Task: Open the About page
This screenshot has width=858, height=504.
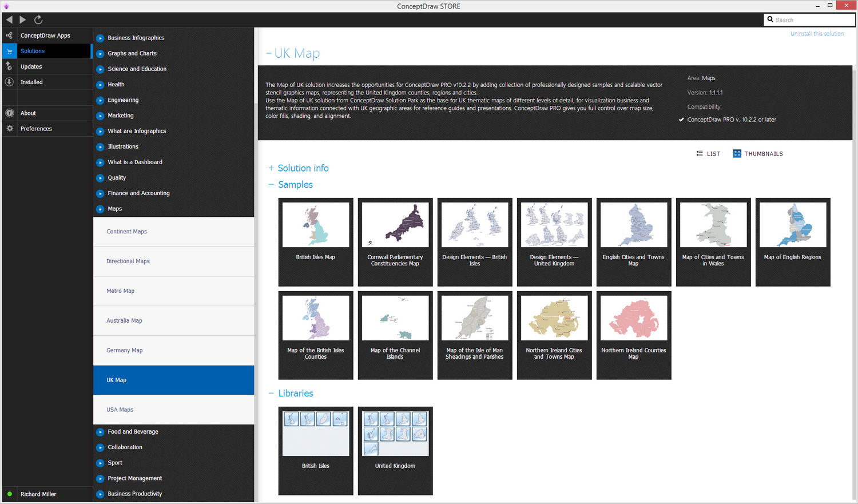Action: tap(47, 113)
